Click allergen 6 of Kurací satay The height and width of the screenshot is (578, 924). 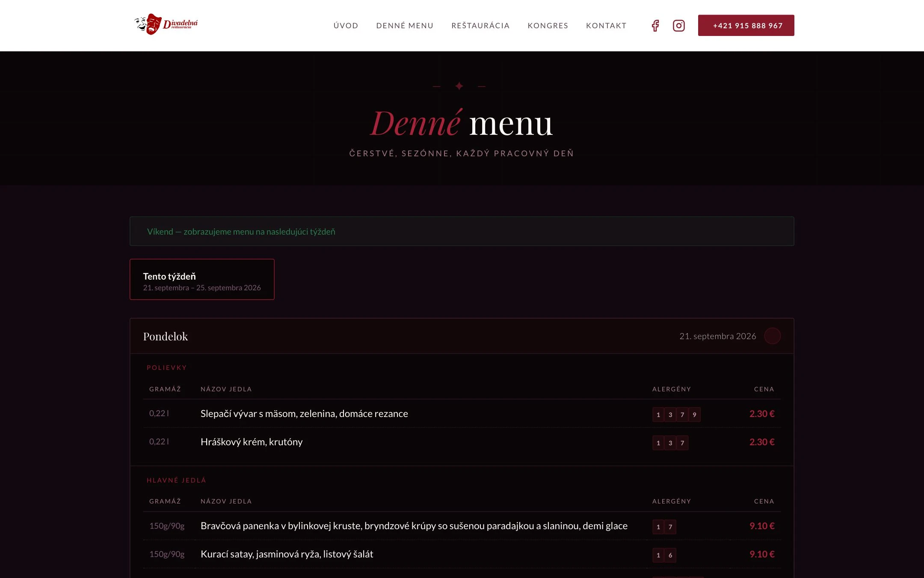coord(670,555)
